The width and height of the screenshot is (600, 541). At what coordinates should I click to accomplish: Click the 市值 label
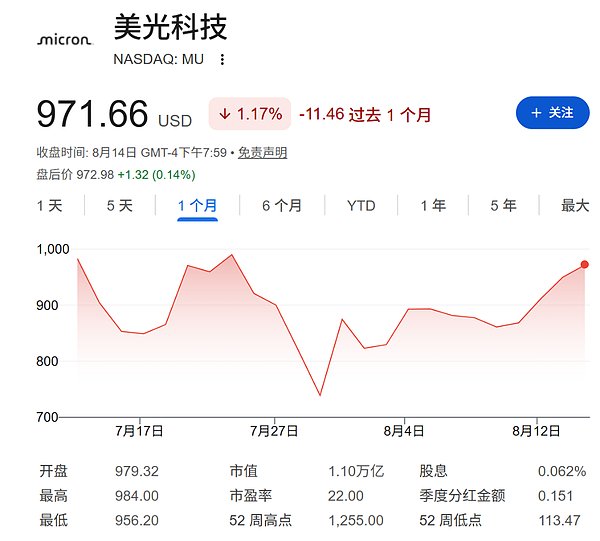tap(243, 471)
